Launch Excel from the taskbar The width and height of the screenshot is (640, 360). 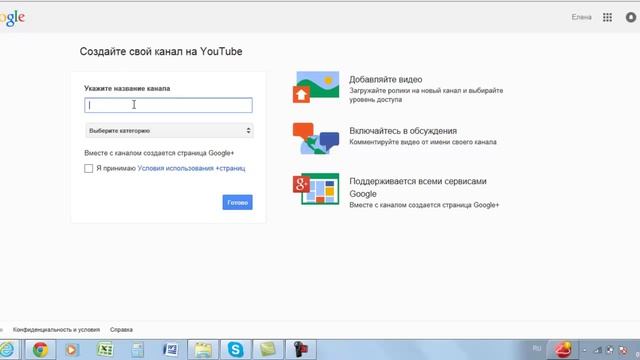point(105,350)
